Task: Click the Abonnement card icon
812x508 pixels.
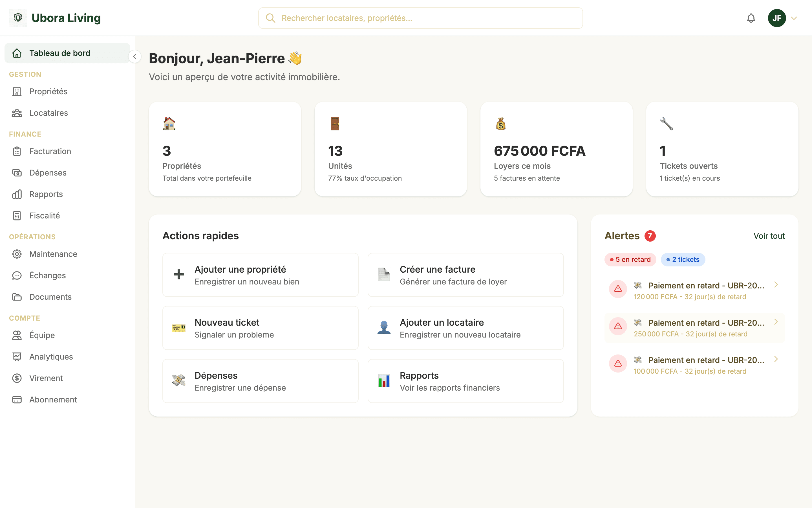Action: (x=17, y=400)
